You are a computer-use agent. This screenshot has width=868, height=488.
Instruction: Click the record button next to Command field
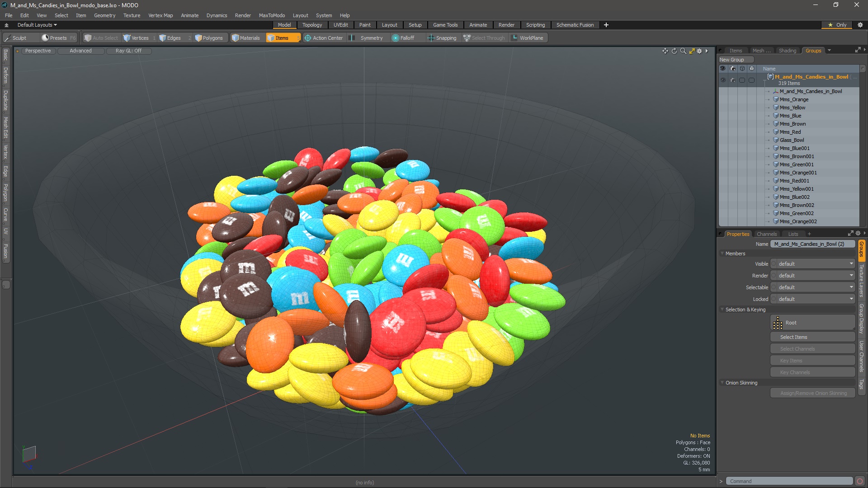click(860, 481)
